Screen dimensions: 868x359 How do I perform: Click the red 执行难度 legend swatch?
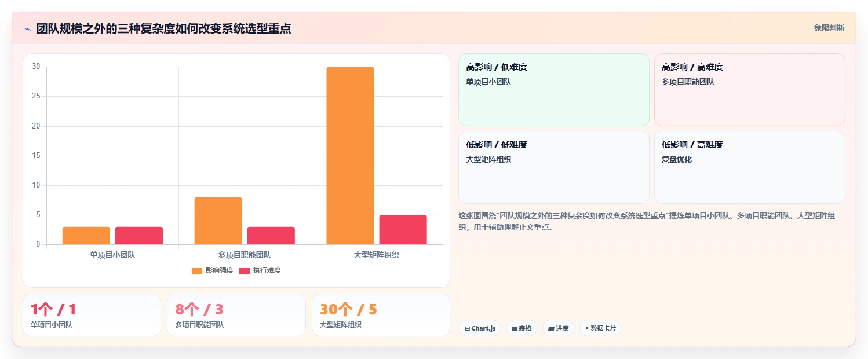tap(245, 270)
